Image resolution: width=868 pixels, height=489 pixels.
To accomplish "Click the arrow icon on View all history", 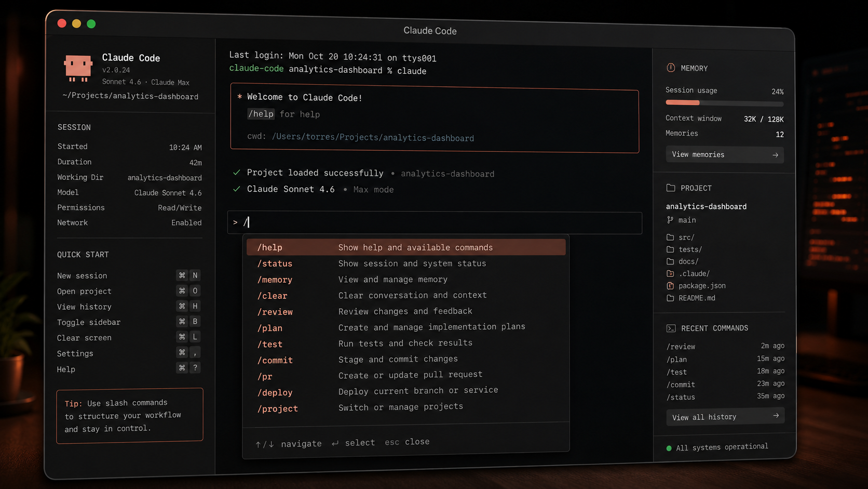I will point(776,416).
